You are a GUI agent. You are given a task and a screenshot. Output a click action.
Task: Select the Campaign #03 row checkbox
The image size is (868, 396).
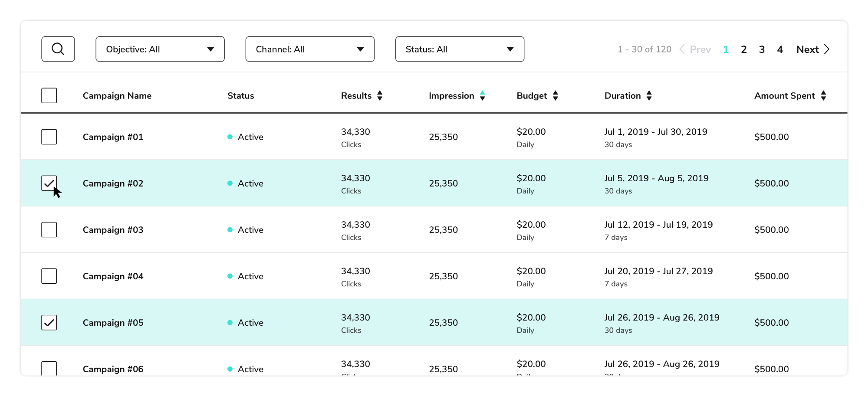pyautogui.click(x=49, y=229)
